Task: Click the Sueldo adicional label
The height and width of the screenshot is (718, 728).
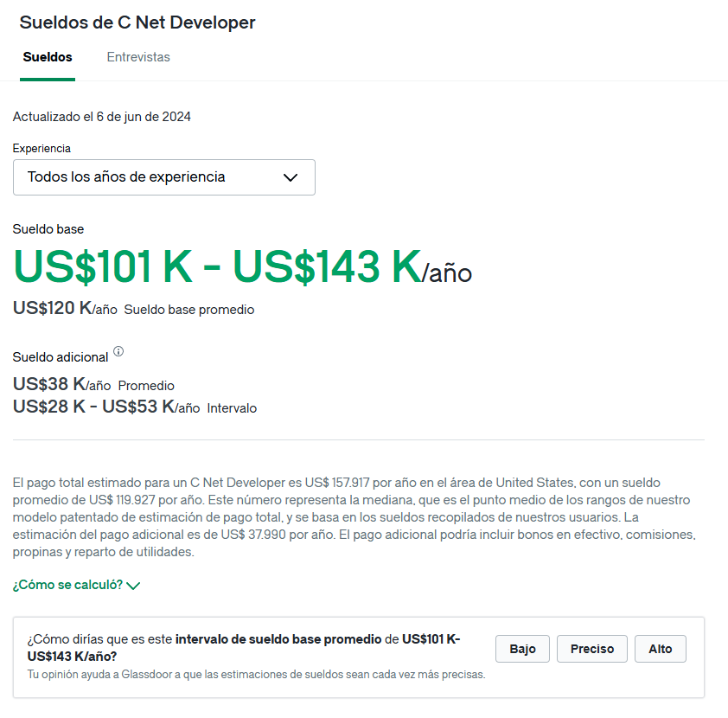Action: (x=61, y=357)
